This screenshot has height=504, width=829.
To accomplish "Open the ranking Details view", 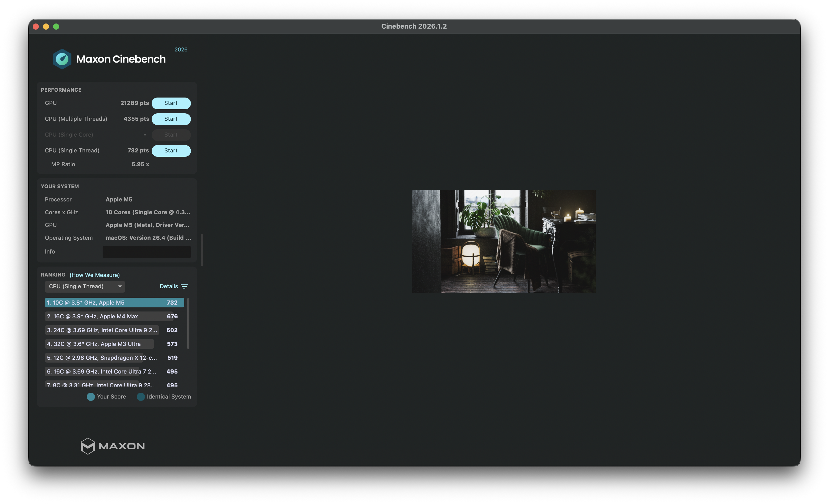I will [168, 286].
